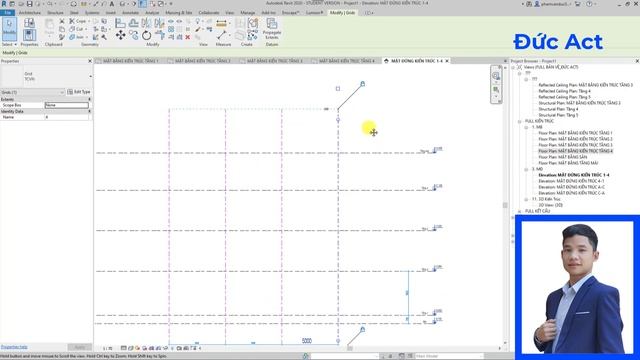Select the Copy tool in Modify panel
The height and width of the screenshot is (360, 640).
(x=133, y=35)
